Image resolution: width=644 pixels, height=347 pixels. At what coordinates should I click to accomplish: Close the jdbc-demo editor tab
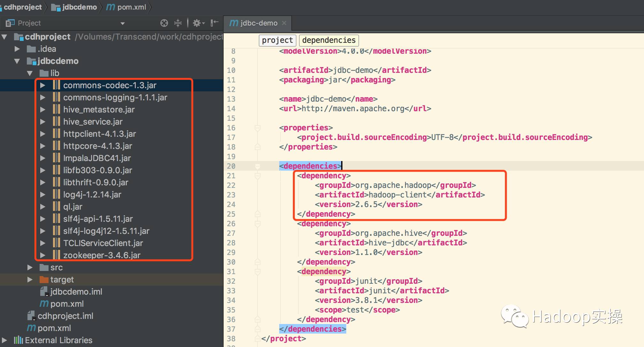(284, 23)
